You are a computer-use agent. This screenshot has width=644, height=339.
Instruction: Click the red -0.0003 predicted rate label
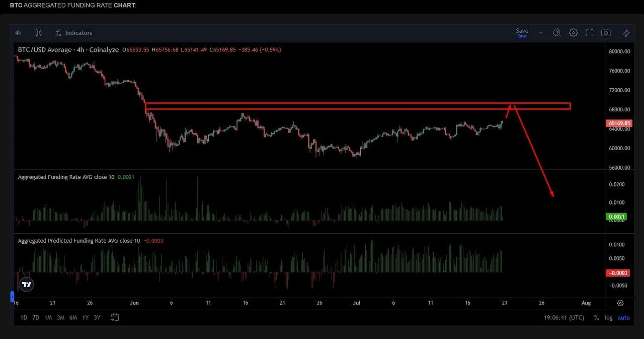pos(617,273)
